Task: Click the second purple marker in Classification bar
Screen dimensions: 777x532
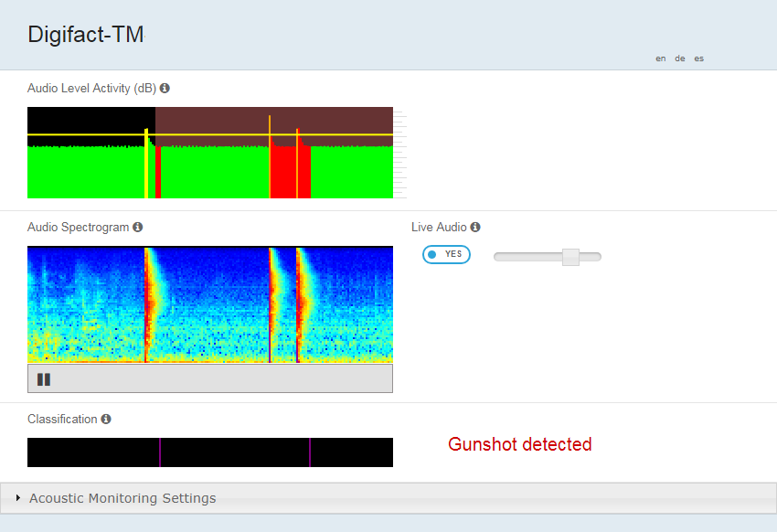Action: point(310,452)
